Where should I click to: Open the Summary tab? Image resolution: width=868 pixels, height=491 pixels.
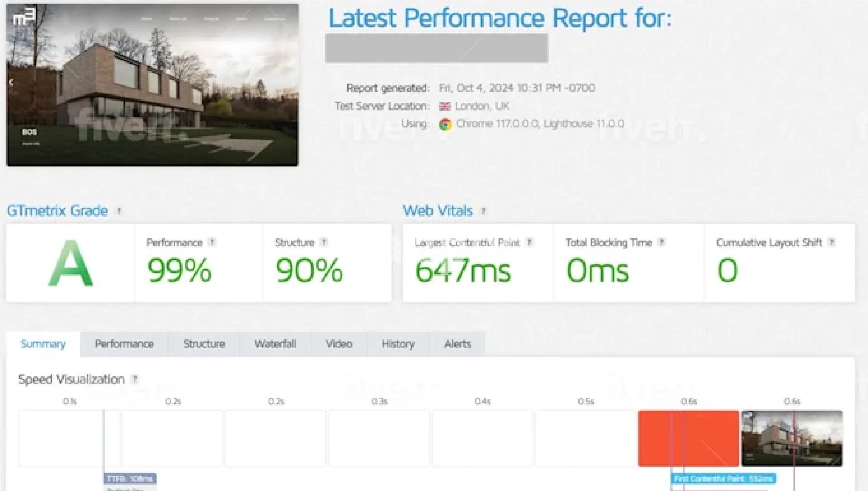(x=43, y=344)
